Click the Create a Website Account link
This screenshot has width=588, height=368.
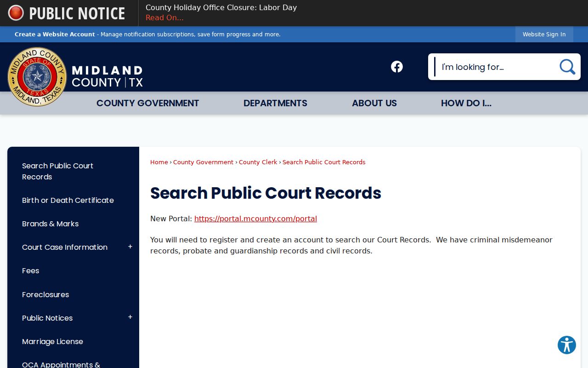[x=55, y=34]
